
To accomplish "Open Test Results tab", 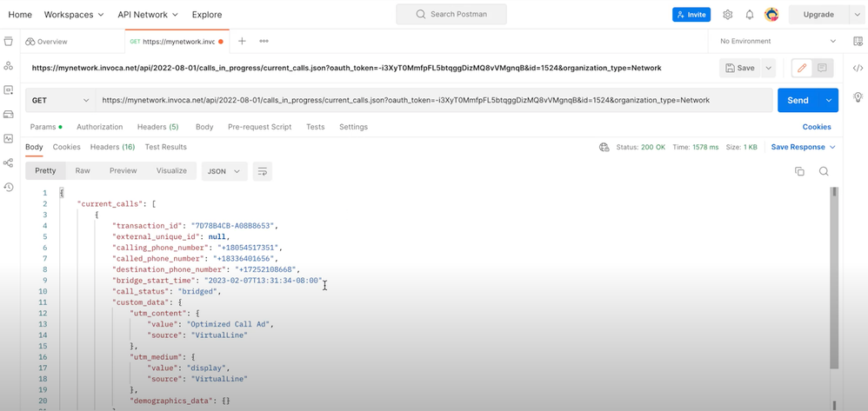I will click(165, 147).
